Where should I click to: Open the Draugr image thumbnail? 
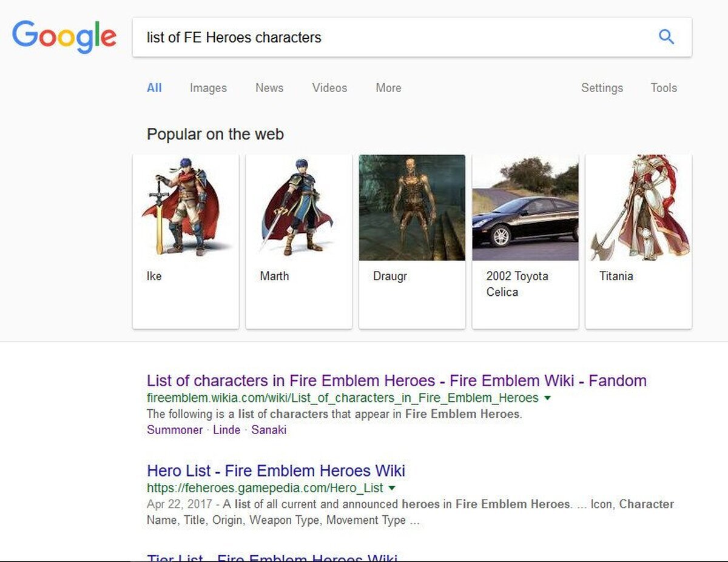[x=412, y=207]
